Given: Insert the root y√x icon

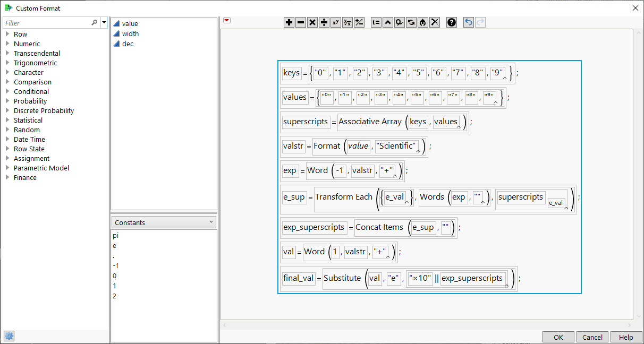Looking at the screenshot, I should (x=347, y=22).
